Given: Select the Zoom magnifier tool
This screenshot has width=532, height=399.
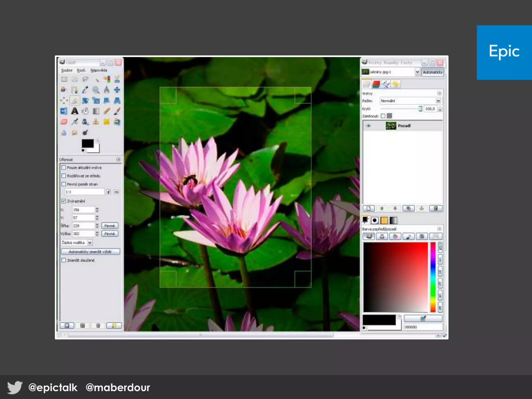Looking at the screenshot, I should click(x=96, y=90).
